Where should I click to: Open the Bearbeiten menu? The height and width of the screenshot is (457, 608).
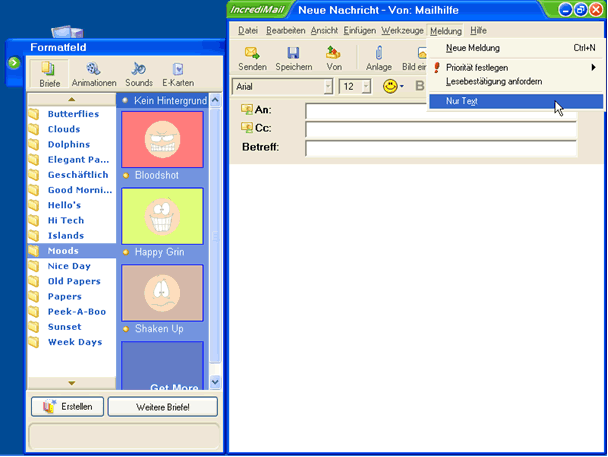(285, 30)
